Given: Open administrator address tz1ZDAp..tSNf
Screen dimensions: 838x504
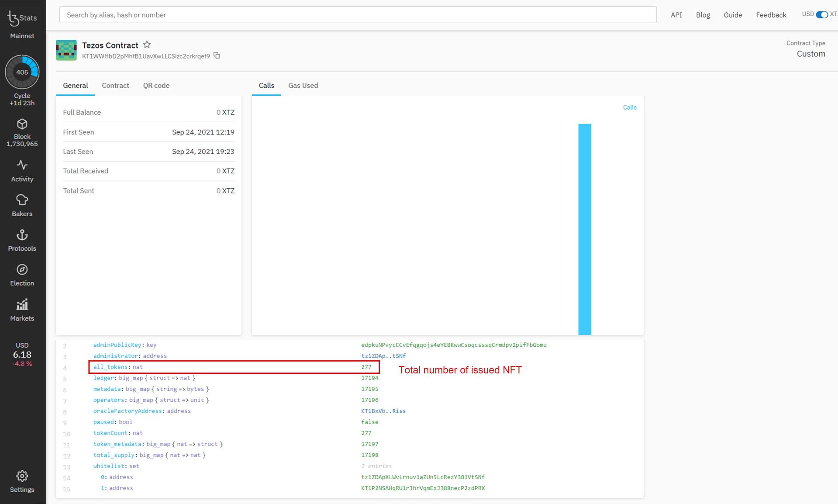Looking at the screenshot, I should (x=383, y=356).
